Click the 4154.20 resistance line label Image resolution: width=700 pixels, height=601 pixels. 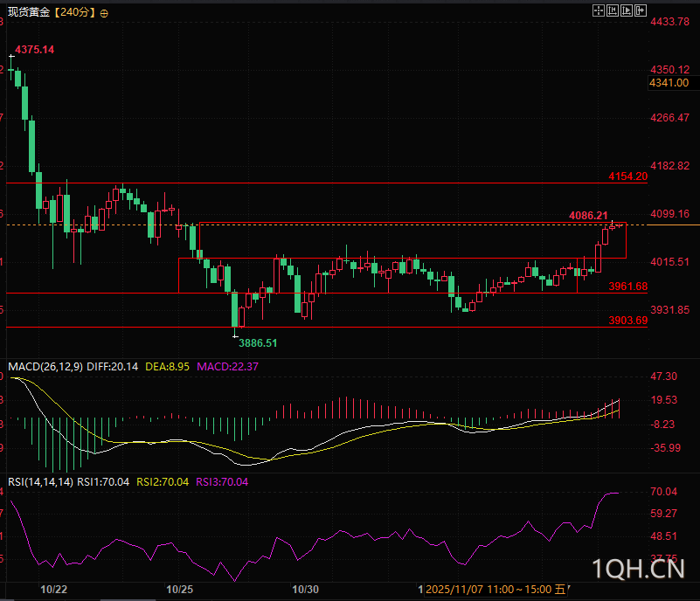tap(627, 176)
